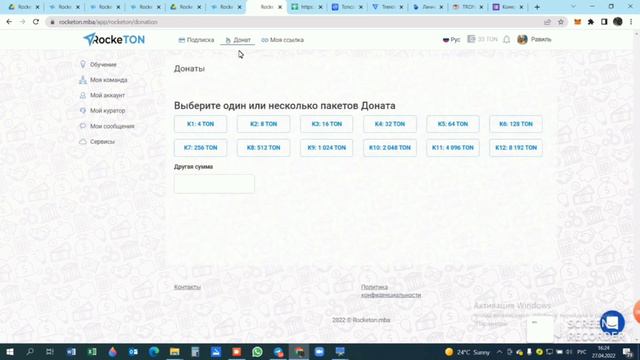Click the forward navigation arrow

pos(22,22)
